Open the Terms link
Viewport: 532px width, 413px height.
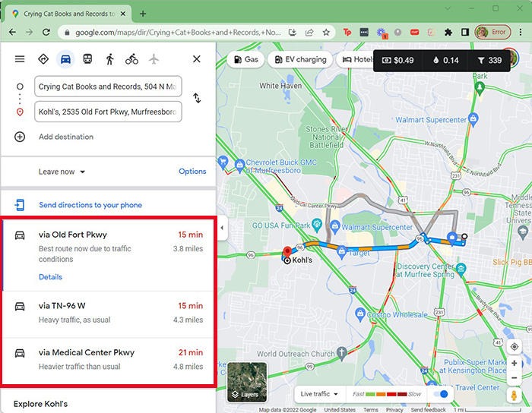click(371, 410)
